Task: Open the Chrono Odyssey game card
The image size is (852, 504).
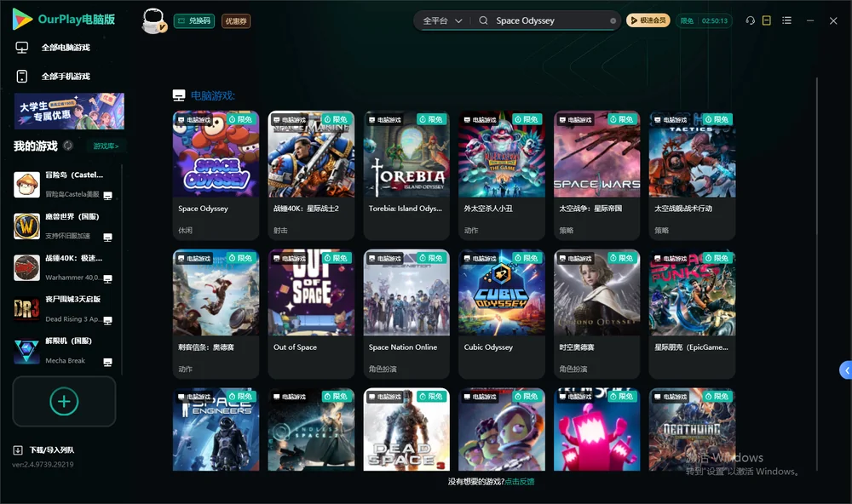Action: click(x=596, y=314)
